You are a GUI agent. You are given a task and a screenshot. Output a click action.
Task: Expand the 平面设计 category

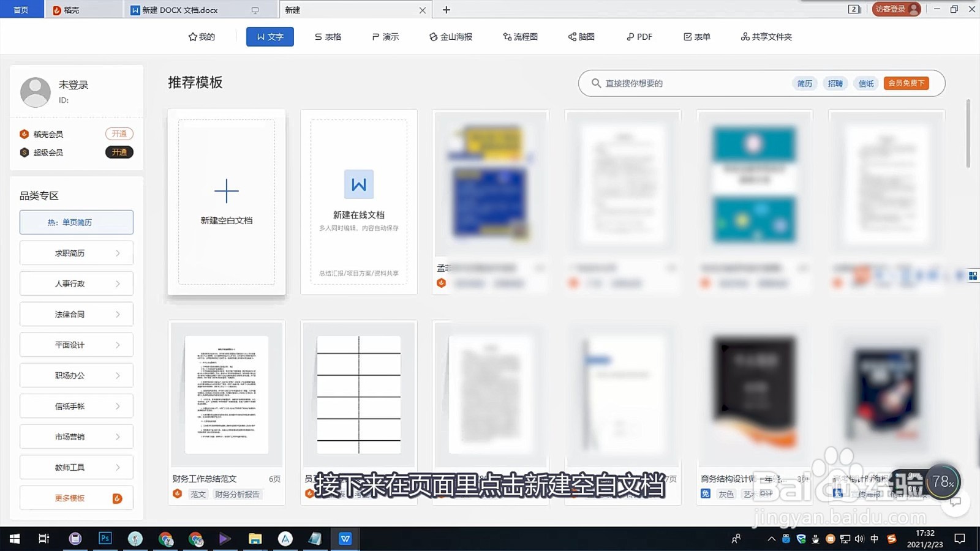[x=76, y=344]
